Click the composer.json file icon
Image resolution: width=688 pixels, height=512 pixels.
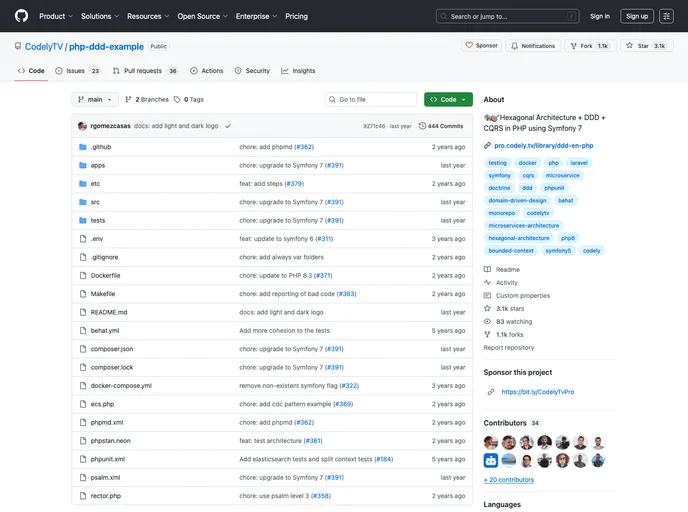tap(82, 349)
